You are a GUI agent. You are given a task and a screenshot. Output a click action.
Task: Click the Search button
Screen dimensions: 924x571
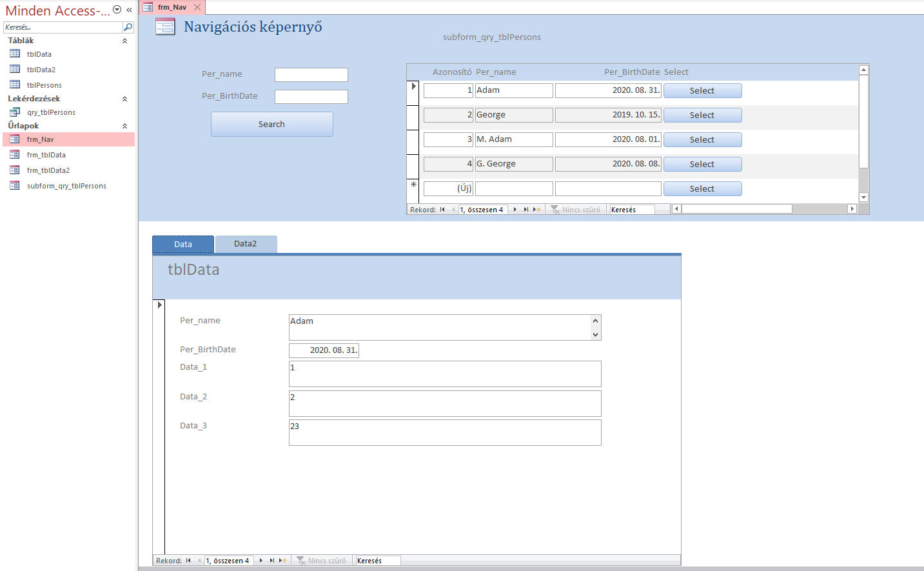point(271,124)
